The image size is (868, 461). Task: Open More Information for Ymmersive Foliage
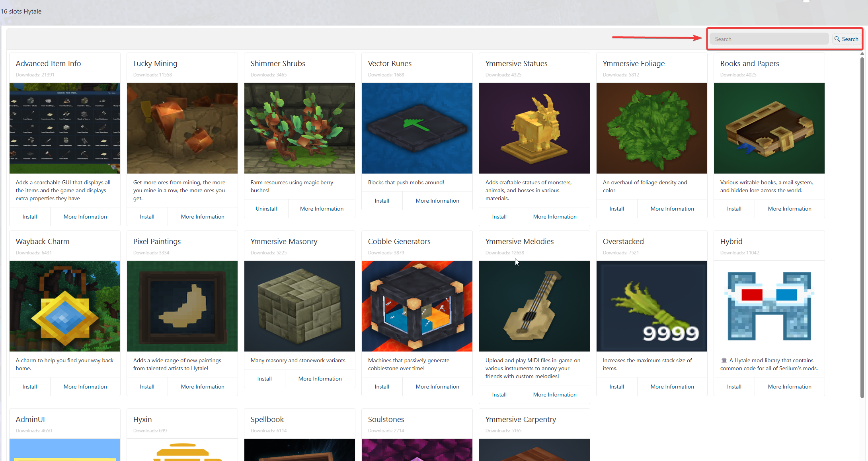click(672, 209)
